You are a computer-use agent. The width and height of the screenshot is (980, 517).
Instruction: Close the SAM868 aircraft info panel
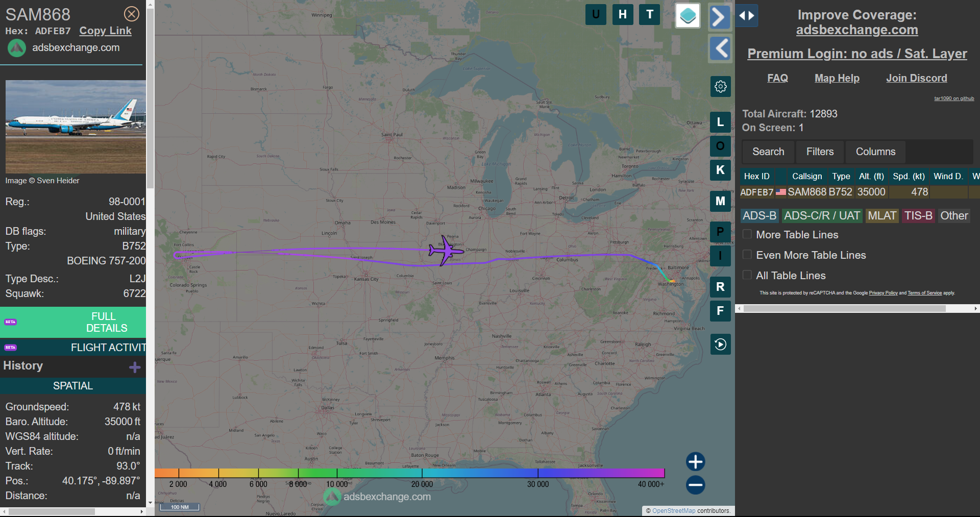132,14
